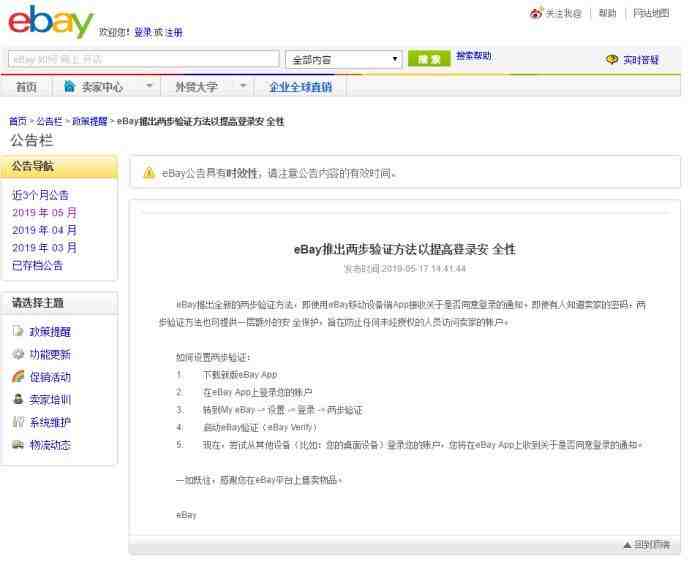Select 2019 年 04 月 announcements

click(x=44, y=230)
